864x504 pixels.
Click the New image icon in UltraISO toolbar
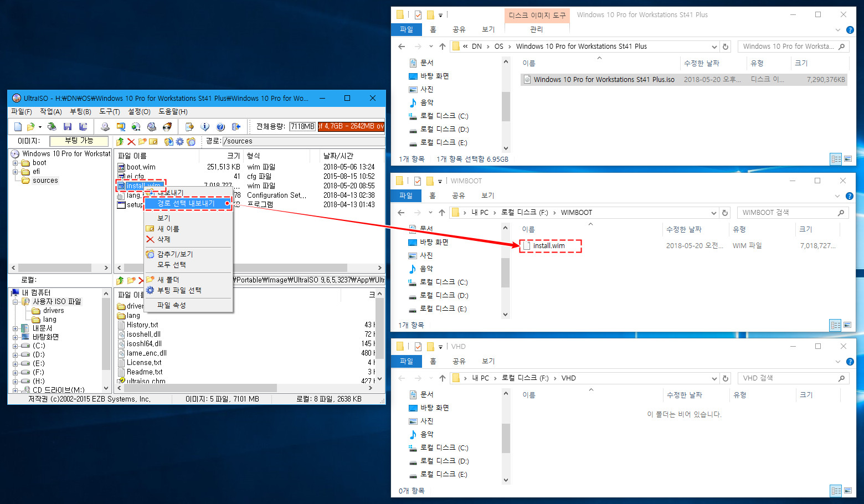click(18, 127)
